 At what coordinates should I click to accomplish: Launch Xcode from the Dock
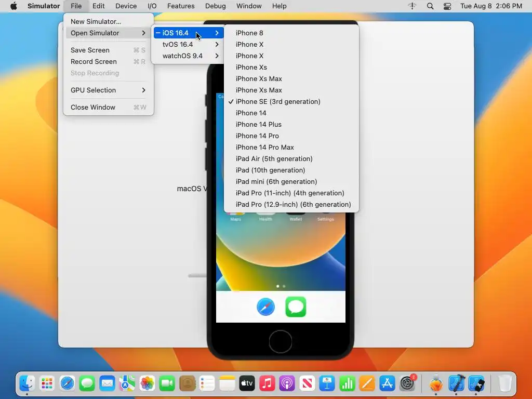point(456,383)
